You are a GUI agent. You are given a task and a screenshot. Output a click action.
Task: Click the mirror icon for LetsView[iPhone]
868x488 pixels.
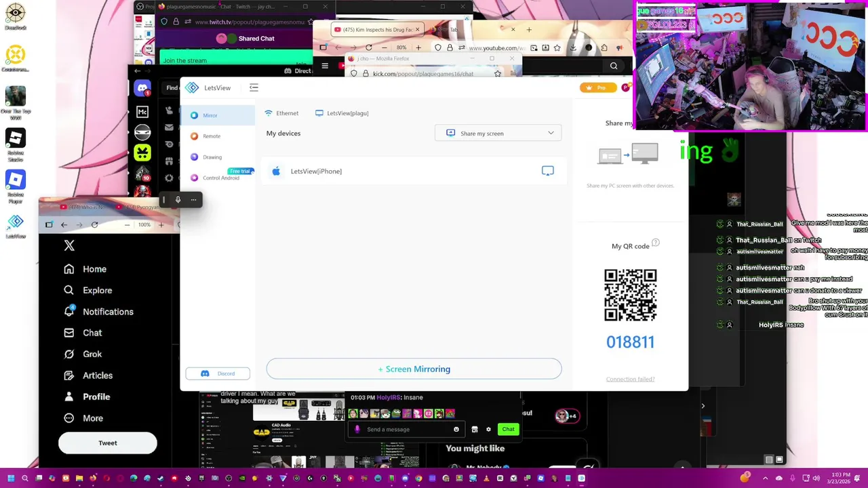(x=547, y=171)
